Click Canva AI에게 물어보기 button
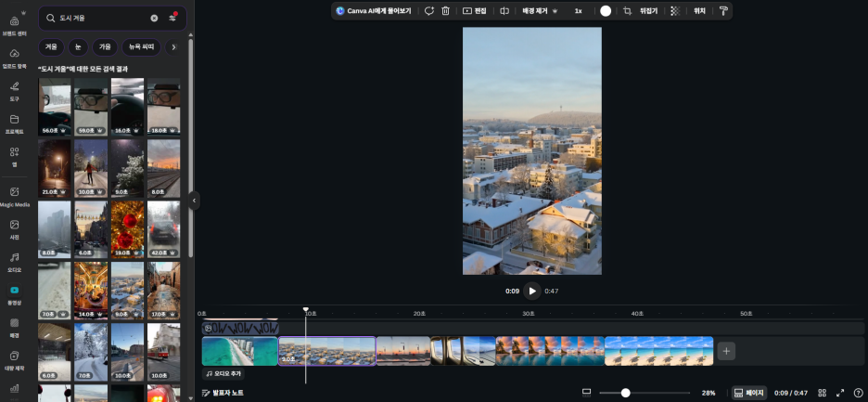The height and width of the screenshot is (402, 868). click(375, 10)
